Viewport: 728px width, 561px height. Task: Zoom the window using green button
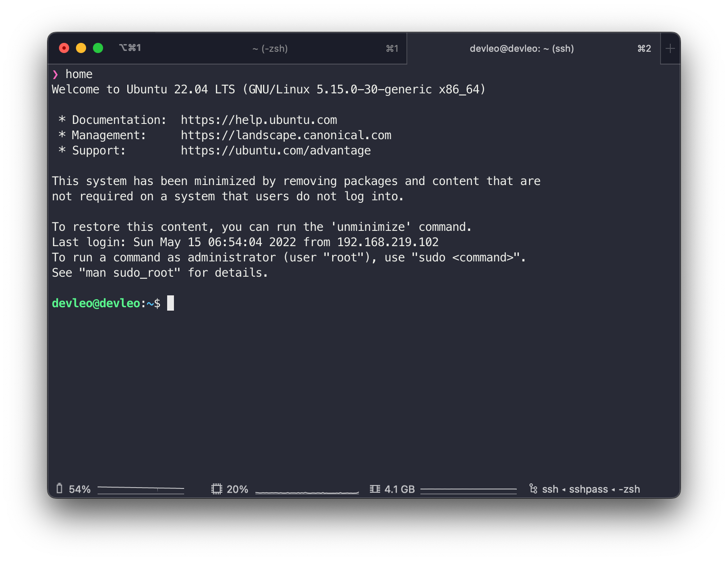(98, 48)
